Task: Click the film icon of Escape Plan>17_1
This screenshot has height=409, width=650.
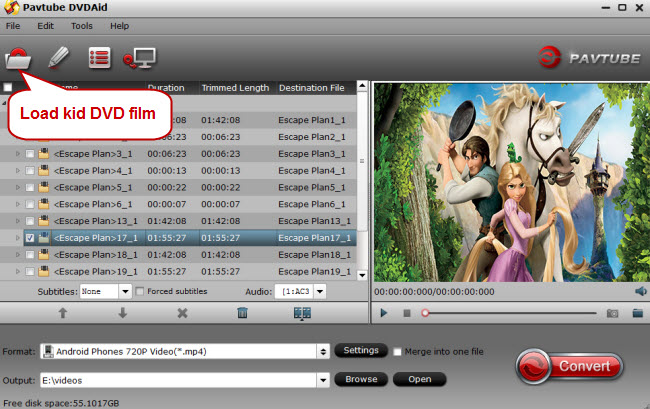Action: tap(44, 238)
